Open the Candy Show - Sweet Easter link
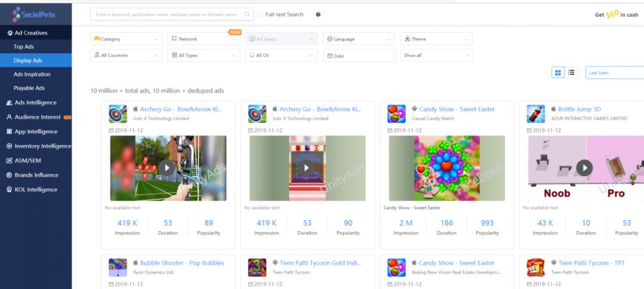This screenshot has height=289, width=644. (x=457, y=109)
